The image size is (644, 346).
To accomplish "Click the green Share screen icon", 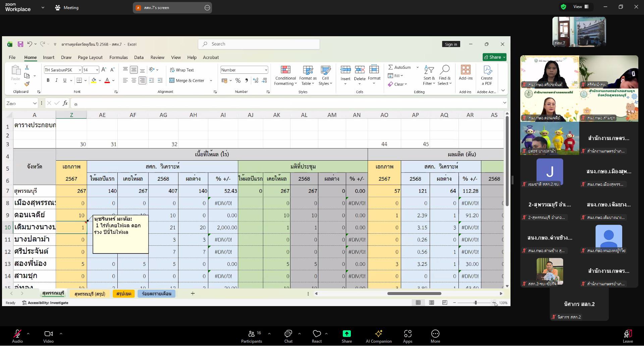I will (346, 334).
